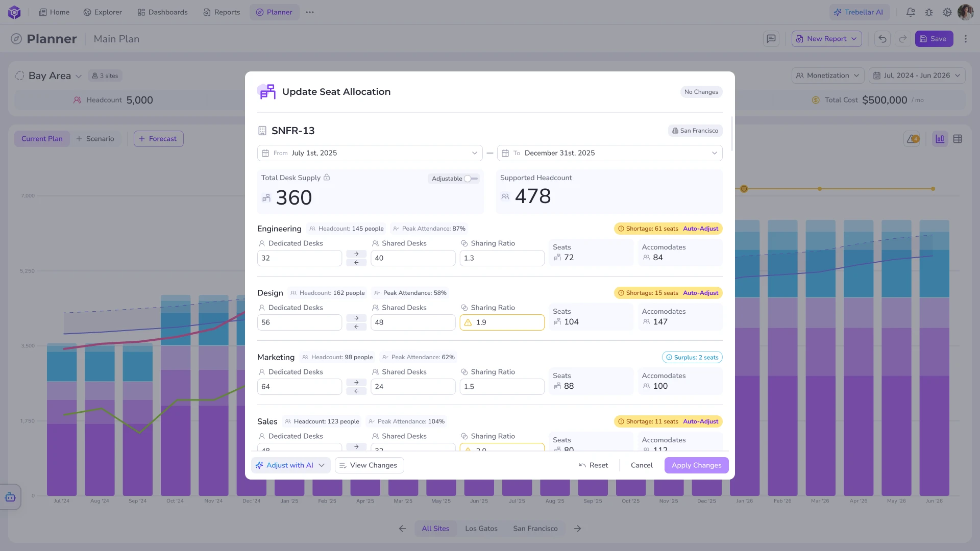Click the undo arrow icon
This screenshot has width=980, height=551.
(x=882, y=39)
